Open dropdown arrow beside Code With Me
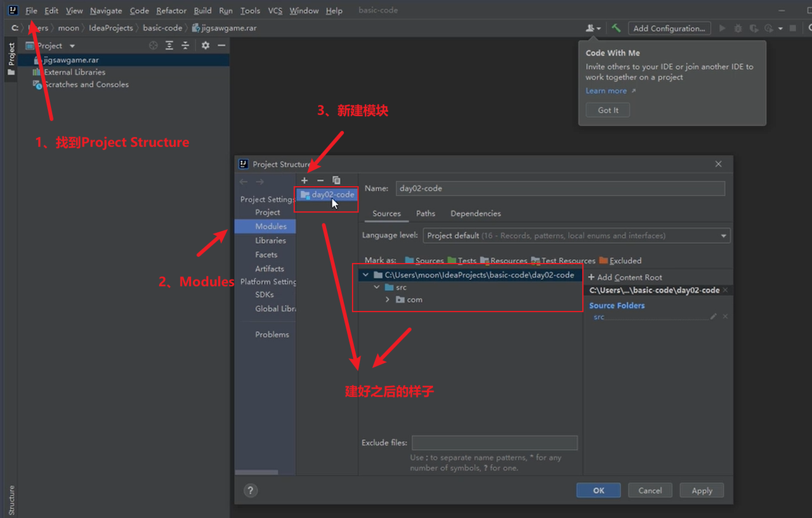 [599, 29]
